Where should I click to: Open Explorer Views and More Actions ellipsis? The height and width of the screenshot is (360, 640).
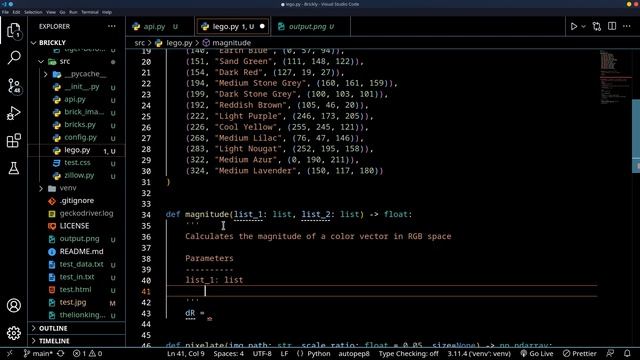[x=111, y=26]
